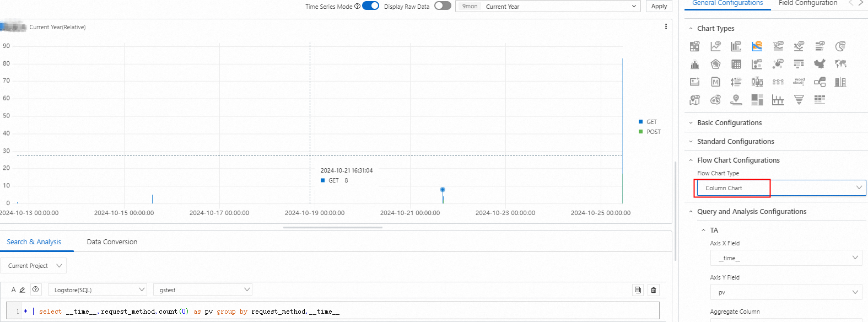Select the Time Series Pro chart type
868x322 pixels.
click(799, 46)
